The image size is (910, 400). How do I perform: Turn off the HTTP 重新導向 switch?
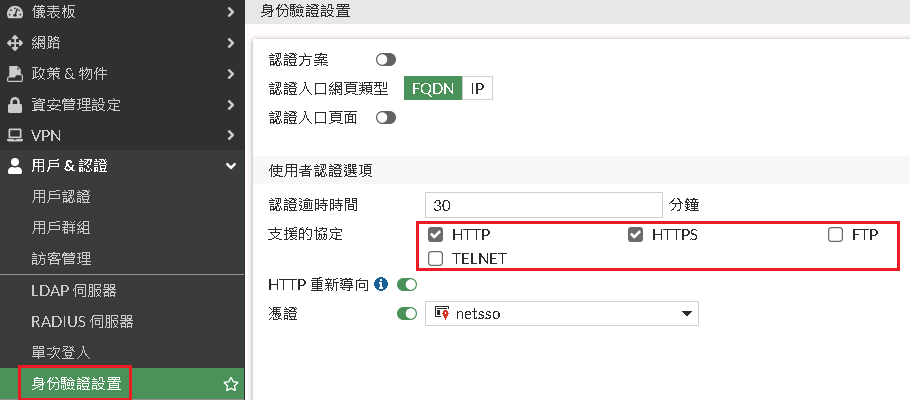click(x=407, y=285)
